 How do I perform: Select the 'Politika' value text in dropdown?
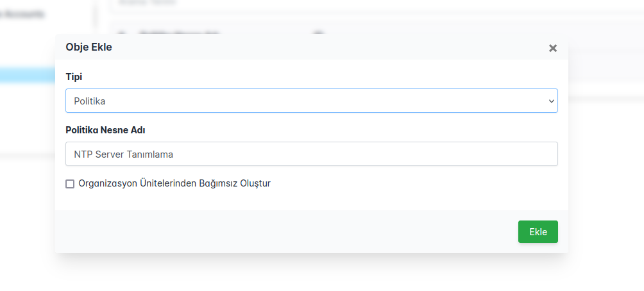[90, 101]
